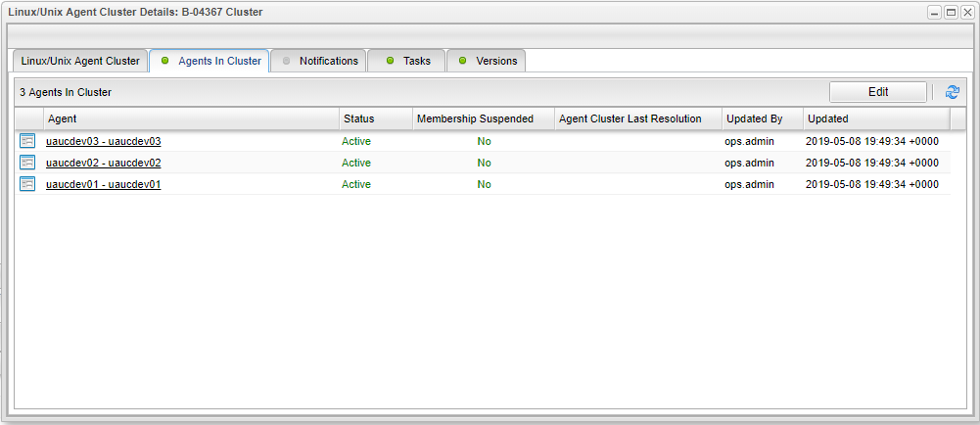Screen dimensions: 980x425
Task: Open the uaucdev03 - uaucdev03 agent link
Action: (103, 141)
